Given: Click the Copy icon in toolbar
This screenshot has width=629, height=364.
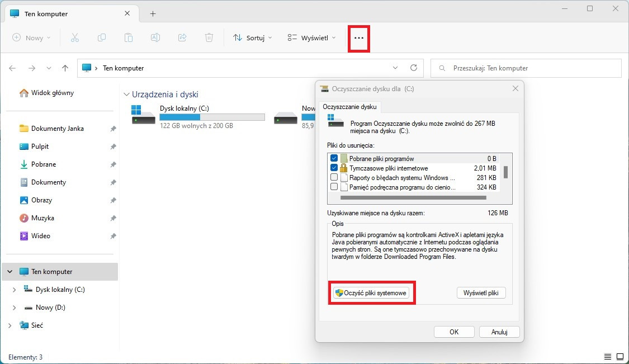Looking at the screenshot, I should click(x=102, y=37).
